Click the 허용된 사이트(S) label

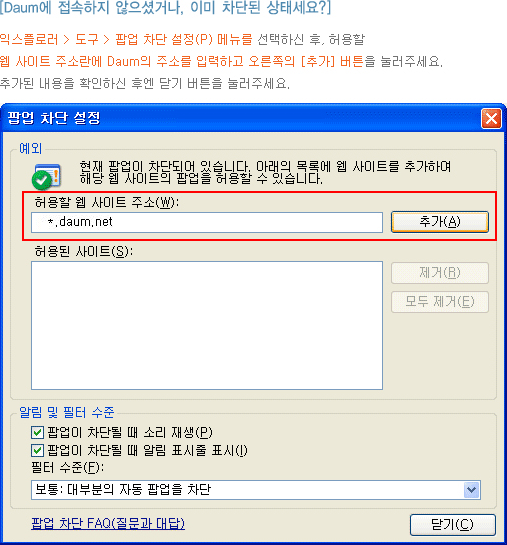(84, 251)
